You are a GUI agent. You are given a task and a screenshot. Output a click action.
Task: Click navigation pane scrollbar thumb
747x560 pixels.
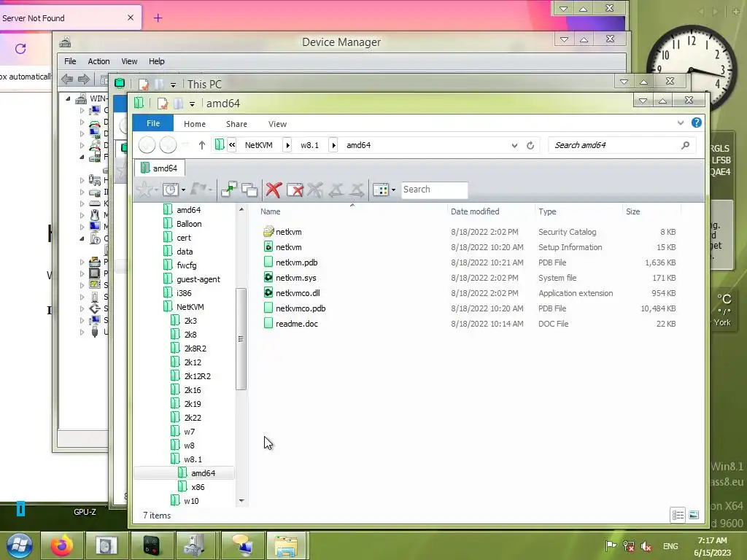[241, 338]
